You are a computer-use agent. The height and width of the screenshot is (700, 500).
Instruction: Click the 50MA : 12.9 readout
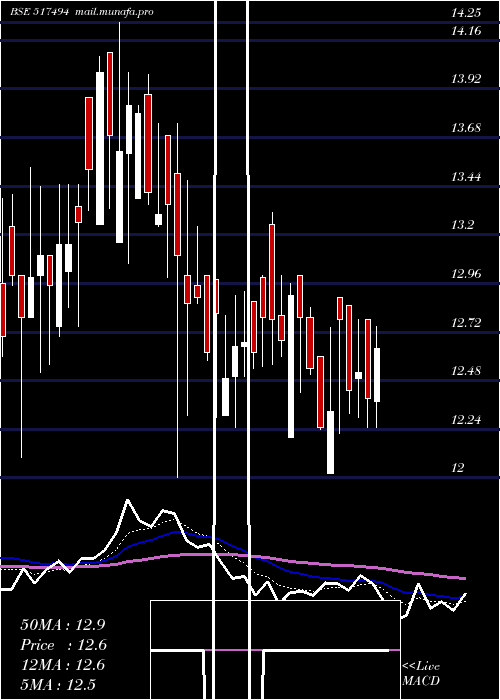pyautogui.click(x=62, y=625)
